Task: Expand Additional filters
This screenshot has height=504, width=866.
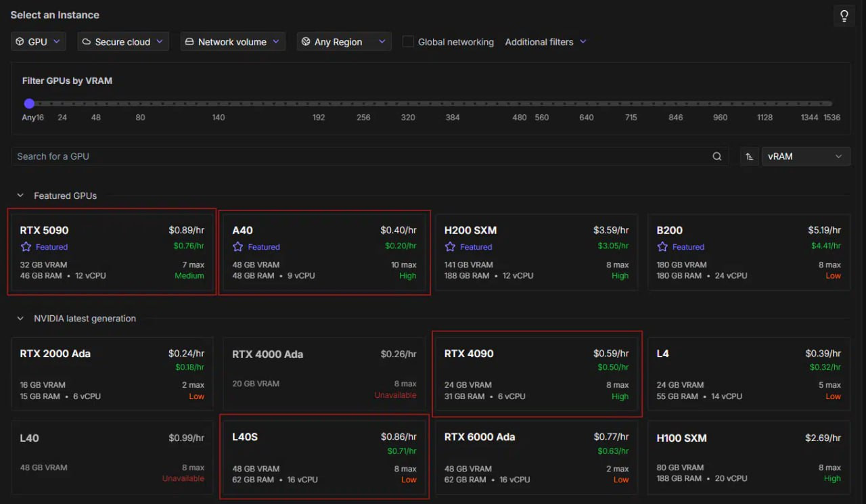Action: [x=545, y=42]
